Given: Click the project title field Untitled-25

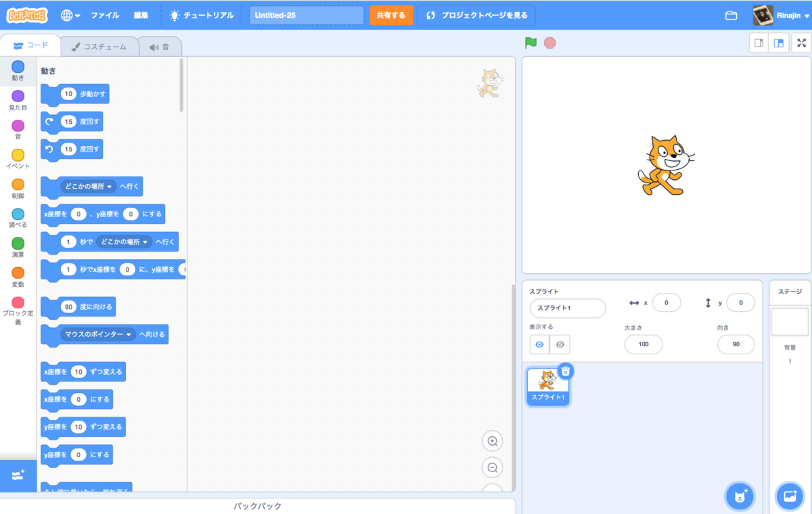Looking at the screenshot, I should tap(307, 15).
